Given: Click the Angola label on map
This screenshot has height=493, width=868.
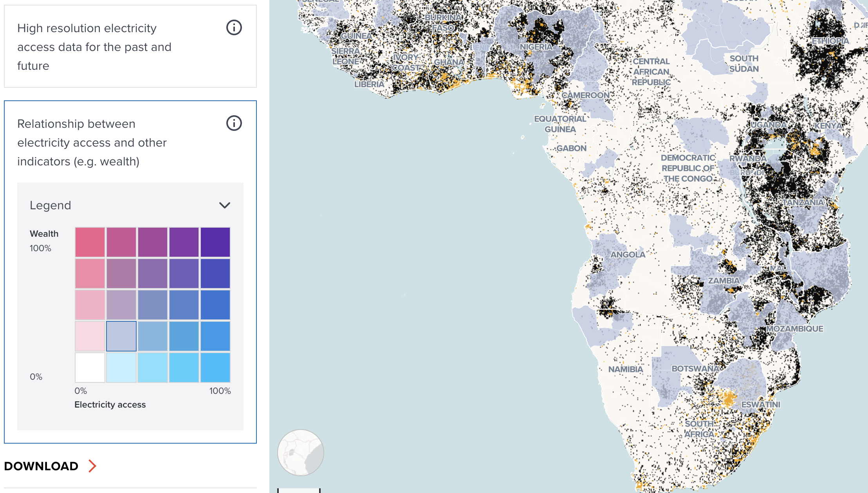Looking at the screenshot, I should [x=628, y=255].
